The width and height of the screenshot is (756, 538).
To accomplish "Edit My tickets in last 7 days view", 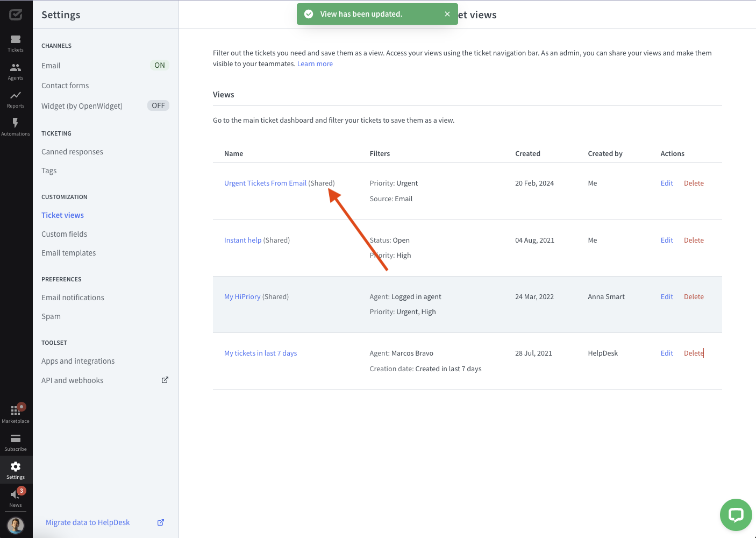I will coord(667,353).
